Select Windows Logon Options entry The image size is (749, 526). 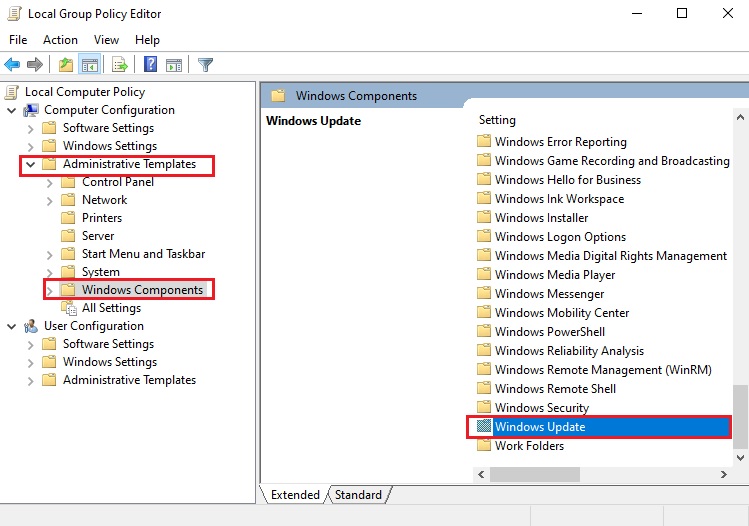(560, 236)
